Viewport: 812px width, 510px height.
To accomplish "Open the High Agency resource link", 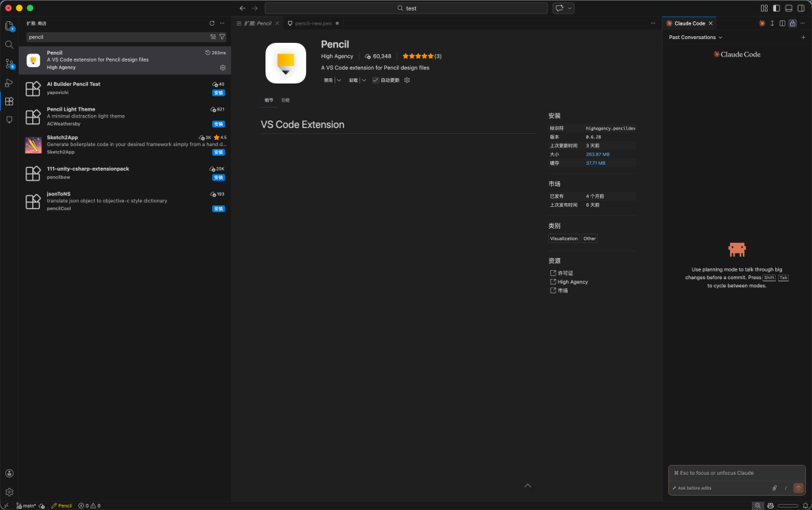I will click(x=572, y=282).
